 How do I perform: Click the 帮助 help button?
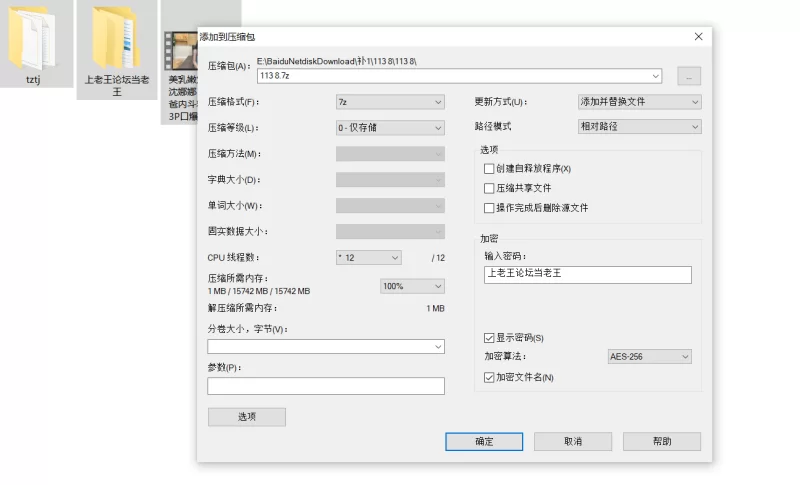tap(661, 442)
